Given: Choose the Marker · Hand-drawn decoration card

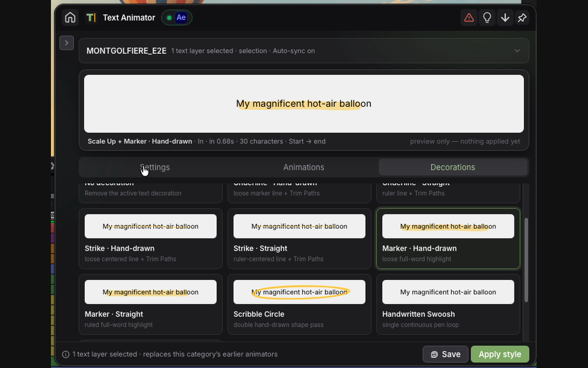Looking at the screenshot, I should [x=448, y=239].
